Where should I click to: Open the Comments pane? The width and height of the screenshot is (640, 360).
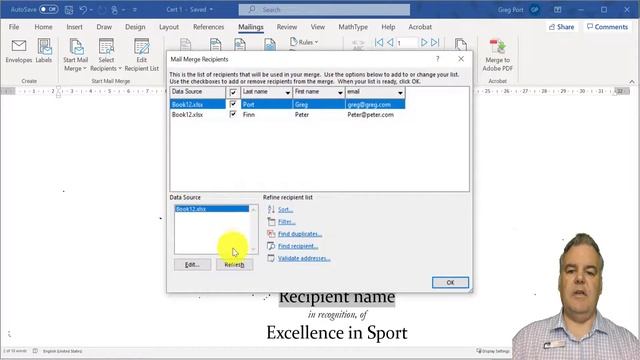point(607,27)
